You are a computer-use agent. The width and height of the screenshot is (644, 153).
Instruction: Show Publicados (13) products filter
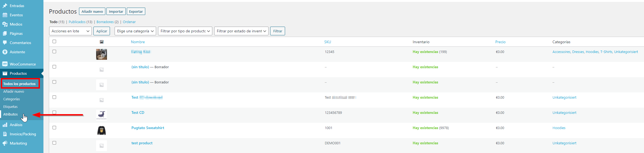(80, 22)
